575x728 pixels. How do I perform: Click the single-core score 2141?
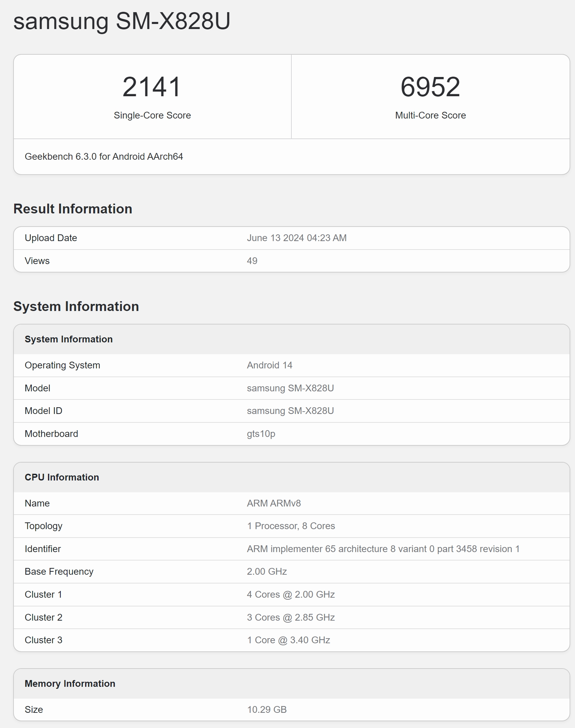click(x=152, y=87)
